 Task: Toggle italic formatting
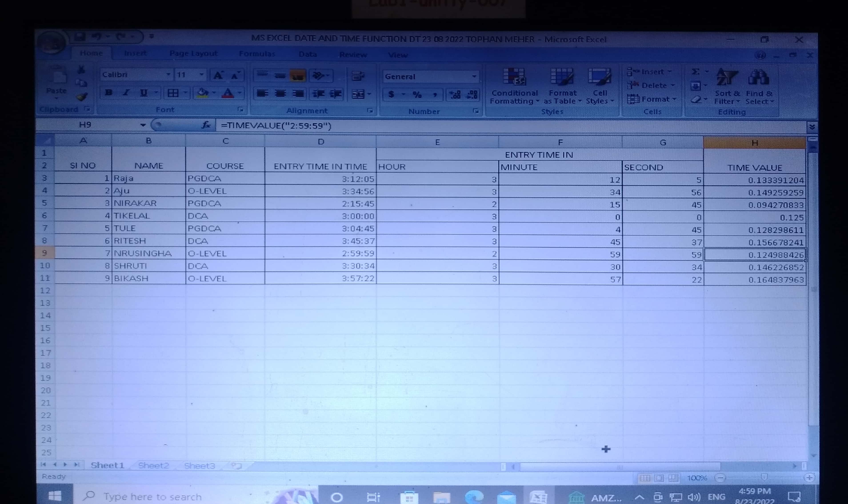126,93
